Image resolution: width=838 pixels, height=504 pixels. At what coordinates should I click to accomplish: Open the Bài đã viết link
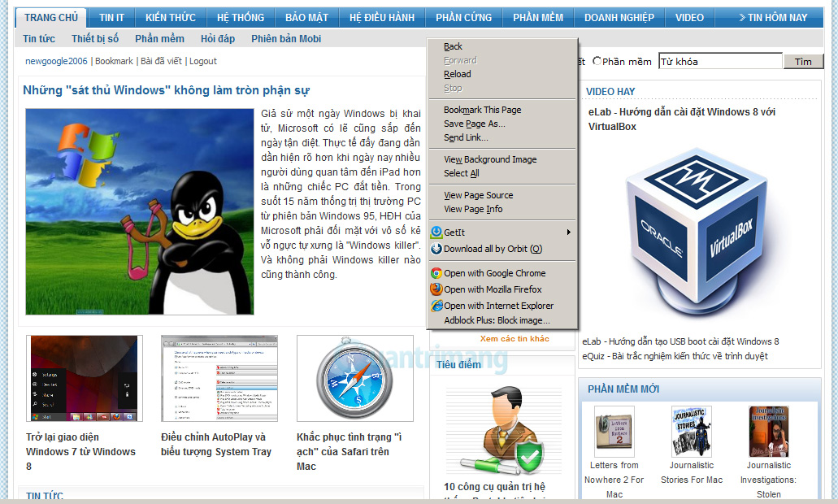[162, 61]
